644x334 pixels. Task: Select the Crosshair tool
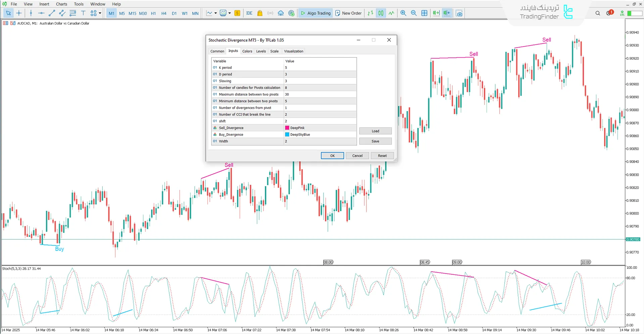pos(19,13)
